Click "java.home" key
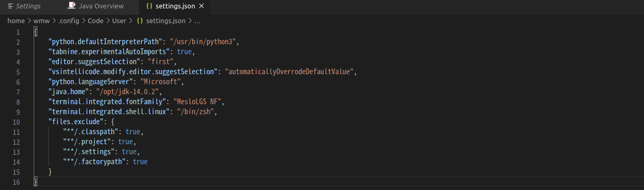This screenshot has height=190, width=644. coord(69,92)
